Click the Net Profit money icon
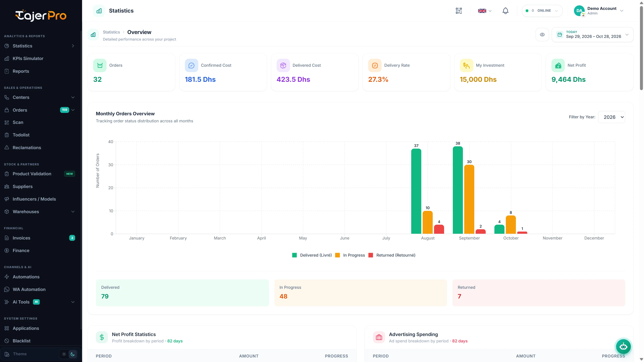644x362 pixels. coord(558,66)
